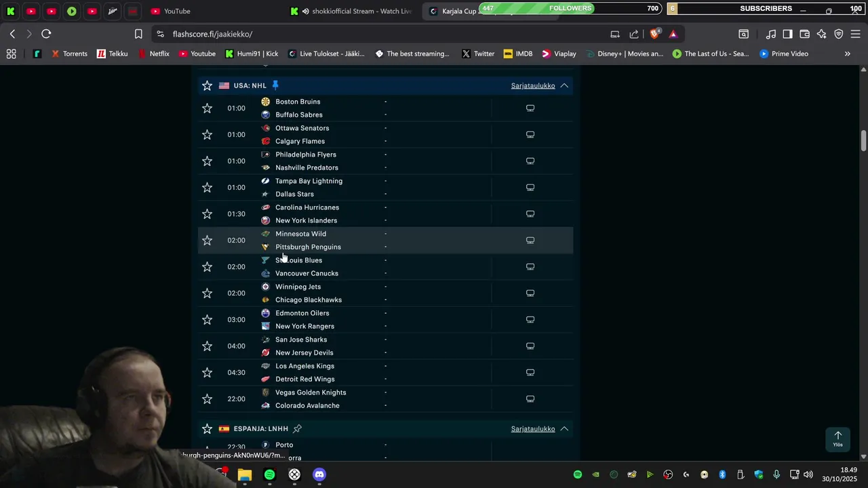Open the Los Angeles Kings match
The height and width of the screenshot is (488, 868).
tap(385, 373)
